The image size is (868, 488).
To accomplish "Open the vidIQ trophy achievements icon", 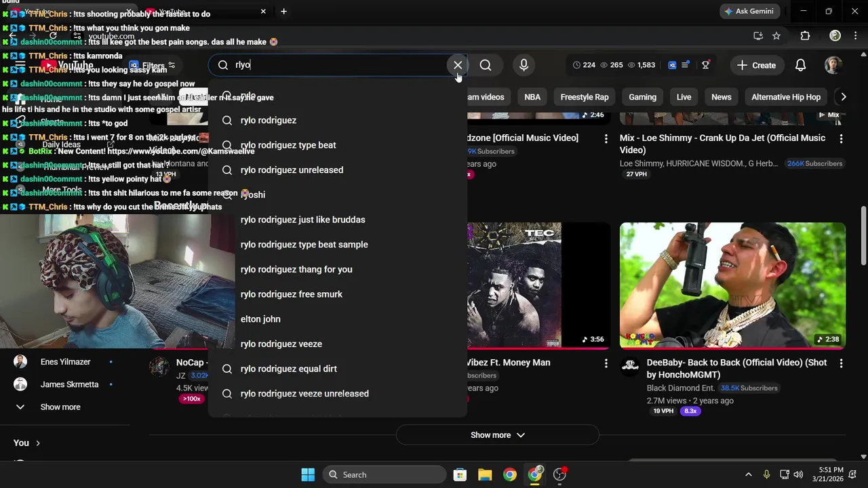I will [x=705, y=65].
